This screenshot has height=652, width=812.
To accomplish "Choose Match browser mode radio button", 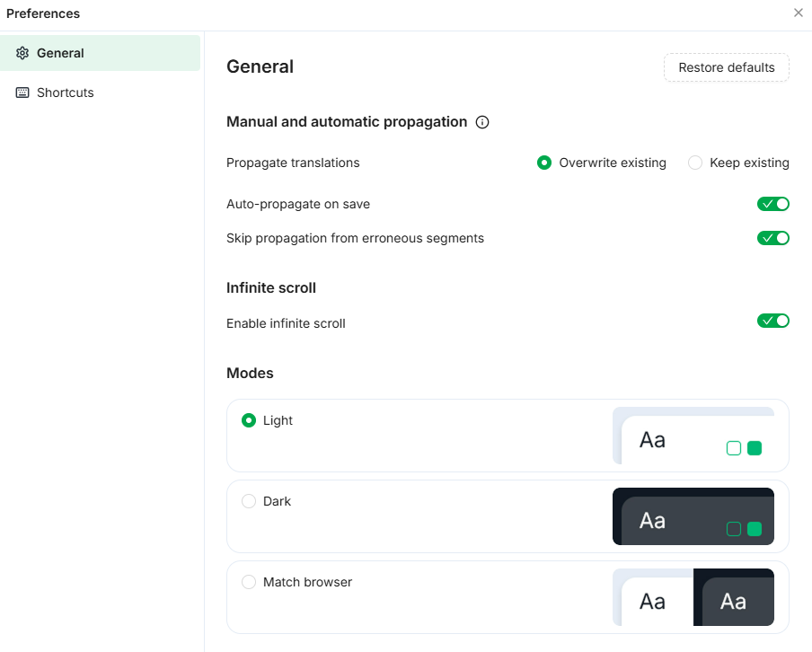I will click(x=249, y=582).
